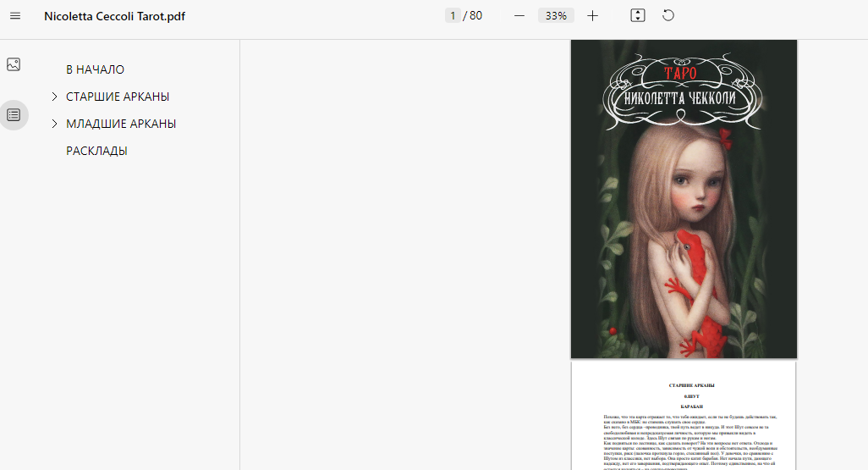Click the Nicoletta Ceccoli Tarot.pdf title
The height and width of the screenshot is (470, 868).
(114, 16)
